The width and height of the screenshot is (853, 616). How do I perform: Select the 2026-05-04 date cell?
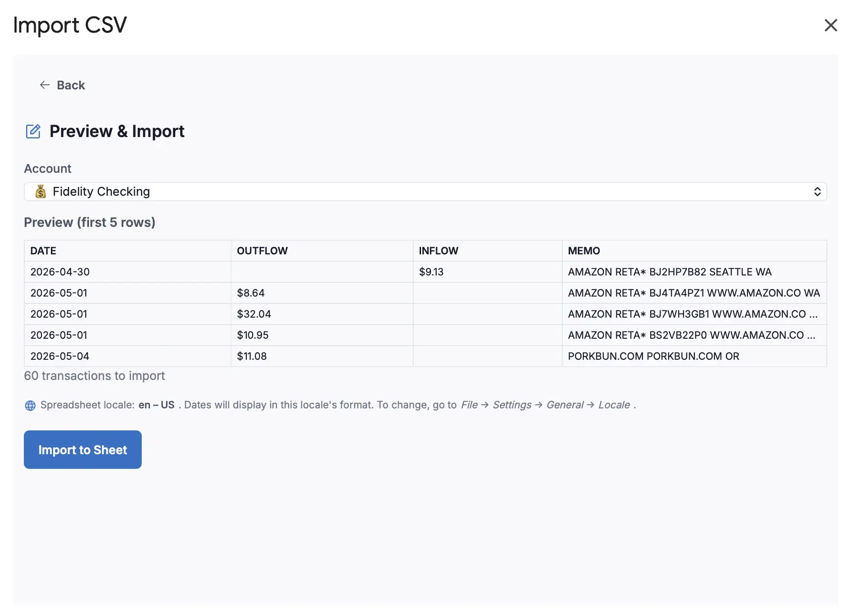(127, 356)
